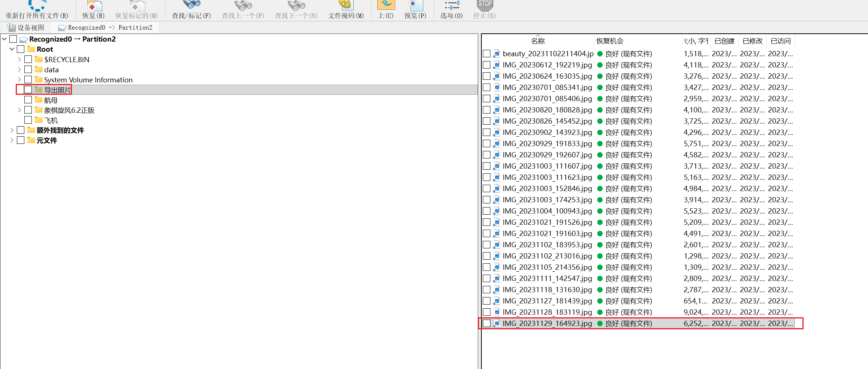Select the Recognized0 -> Partition2 tab
The width and height of the screenshot is (868, 369).
(105, 28)
